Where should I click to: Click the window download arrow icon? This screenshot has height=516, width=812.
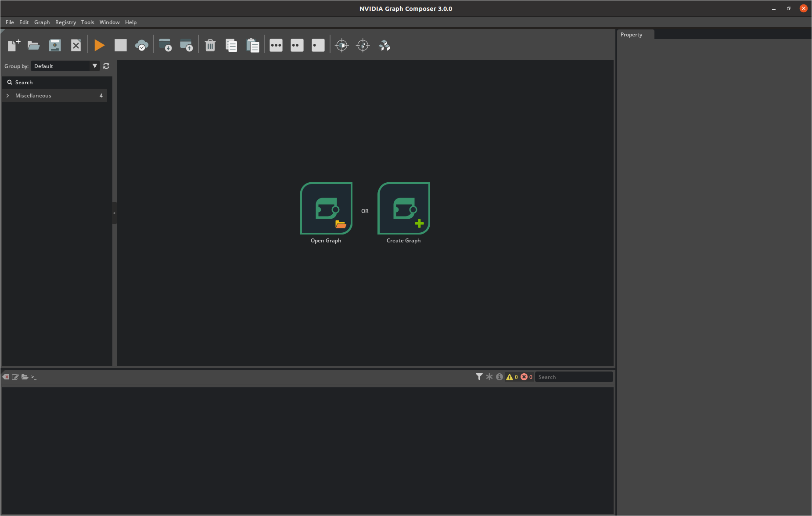click(165, 45)
